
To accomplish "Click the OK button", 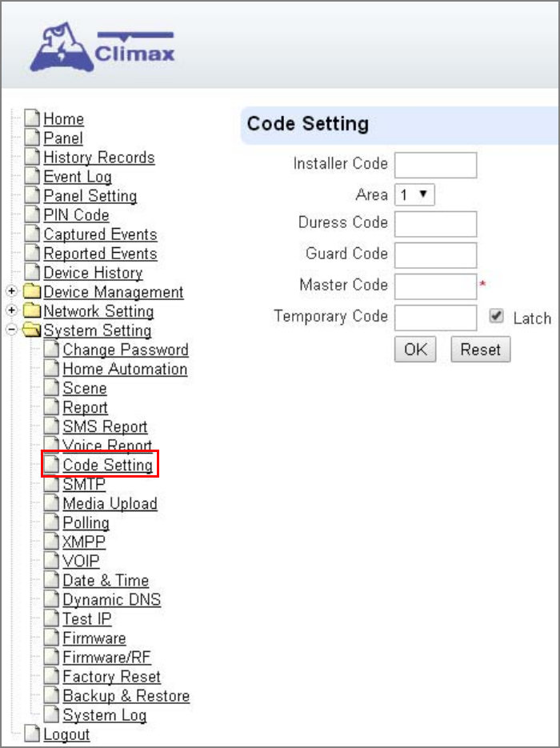I will 415,349.
